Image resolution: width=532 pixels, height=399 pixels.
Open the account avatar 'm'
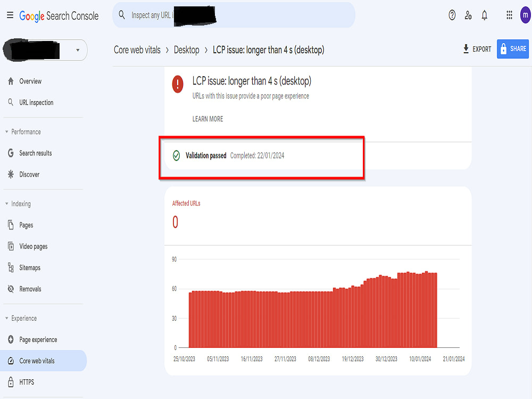[525, 15]
